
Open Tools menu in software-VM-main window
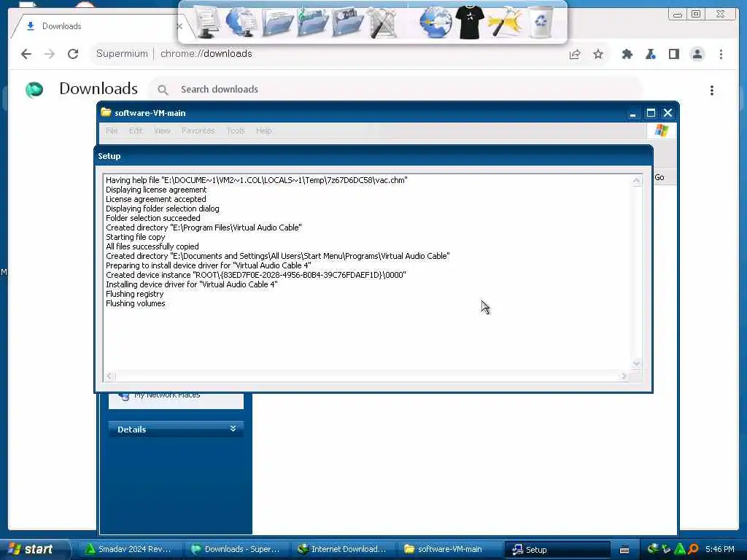tap(236, 131)
